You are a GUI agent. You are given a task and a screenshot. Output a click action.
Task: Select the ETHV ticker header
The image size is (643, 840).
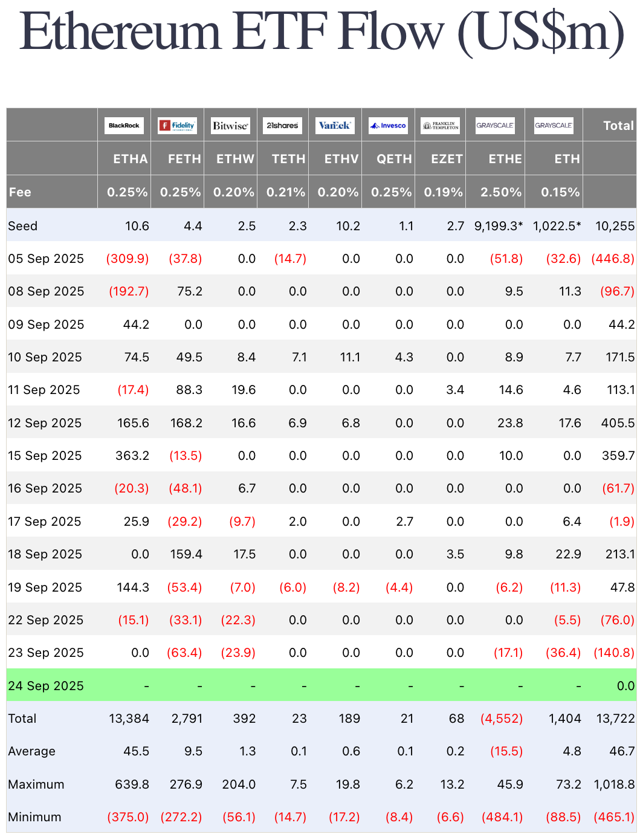(x=342, y=159)
